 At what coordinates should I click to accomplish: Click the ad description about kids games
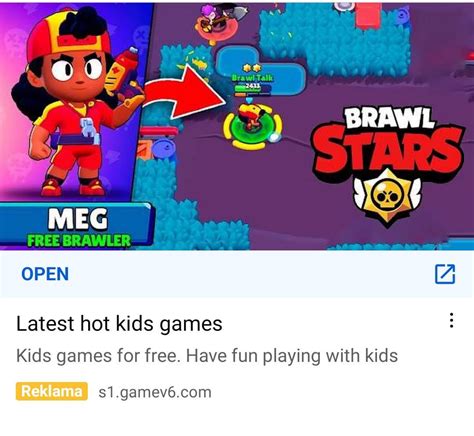[x=207, y=356]
